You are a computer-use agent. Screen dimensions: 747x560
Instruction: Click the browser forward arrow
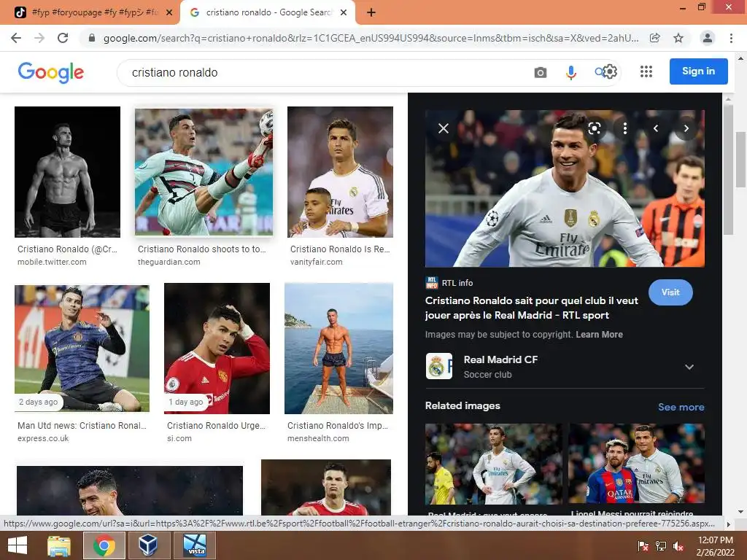(x=39, y=38)
